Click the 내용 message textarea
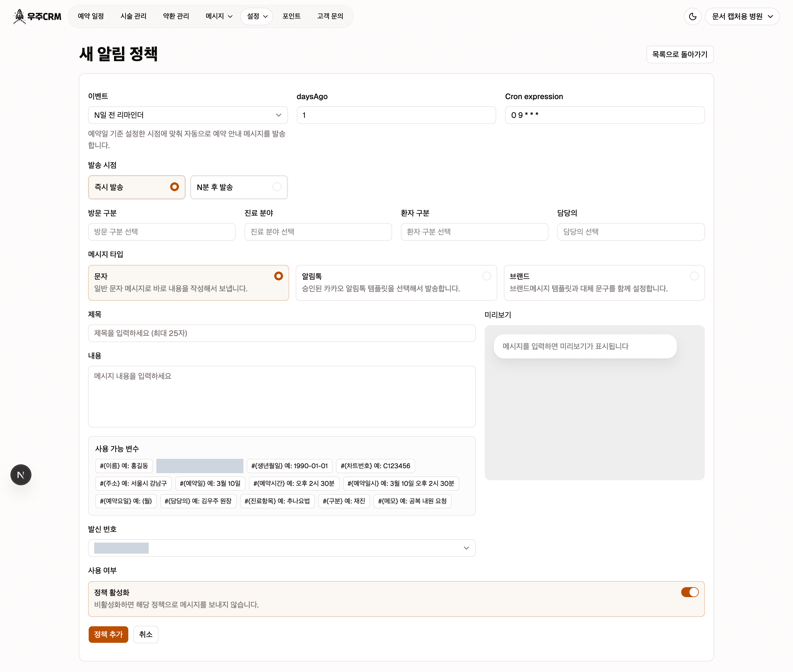 (282, 396)
